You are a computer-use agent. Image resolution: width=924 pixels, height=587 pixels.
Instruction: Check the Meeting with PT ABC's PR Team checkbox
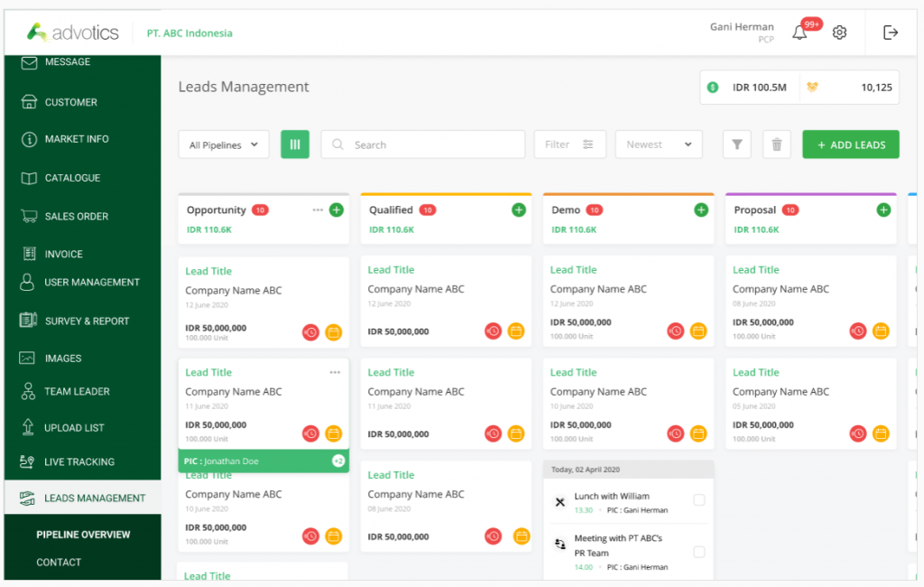(699, 552)
